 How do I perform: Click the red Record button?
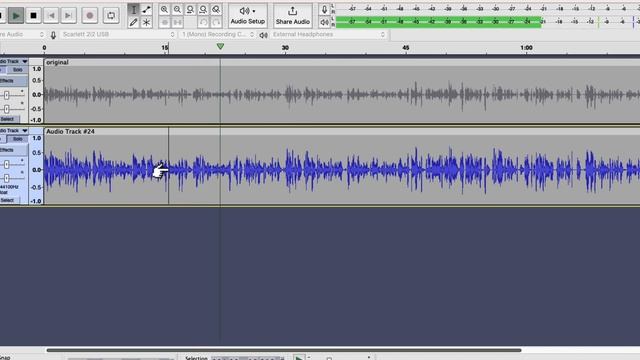point(90,16)
